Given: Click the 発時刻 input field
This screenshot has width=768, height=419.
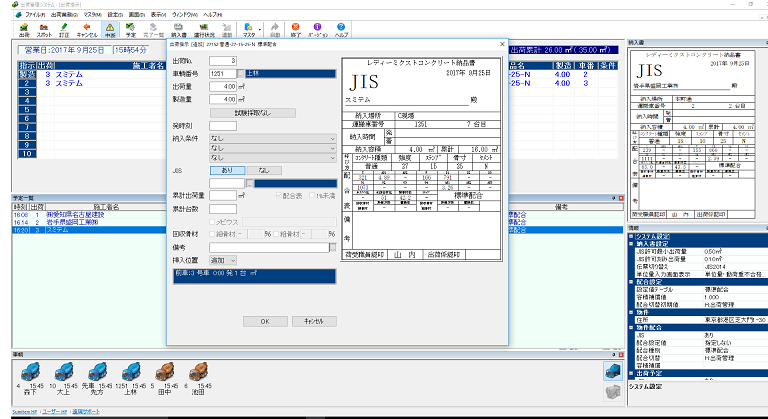Looking at the screenshot, I should tap(223, 125).
